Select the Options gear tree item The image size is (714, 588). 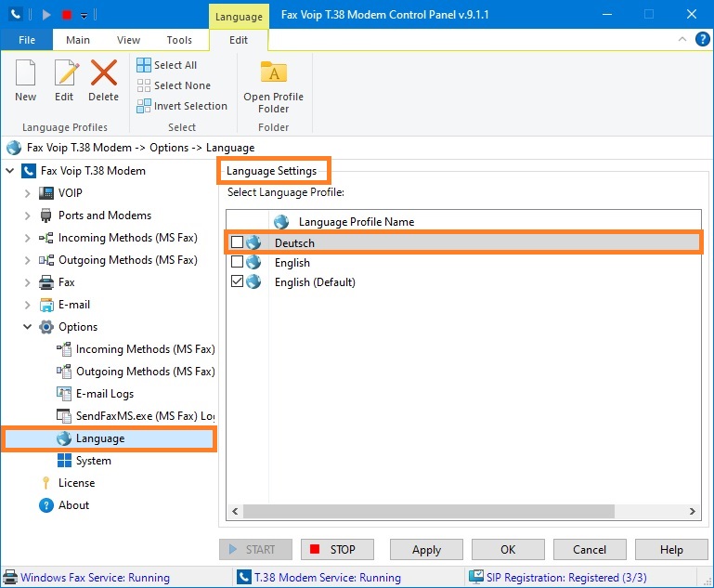point(78,327)
